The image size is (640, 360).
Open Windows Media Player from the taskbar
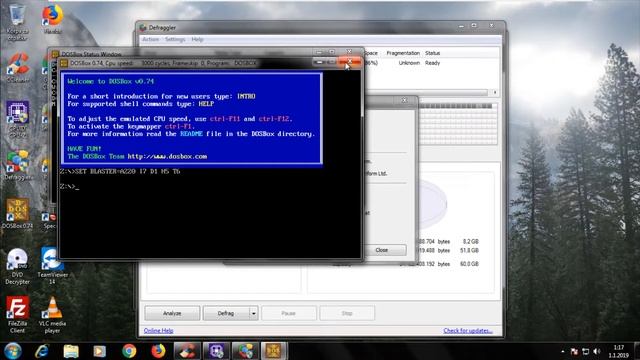point(100,351)
